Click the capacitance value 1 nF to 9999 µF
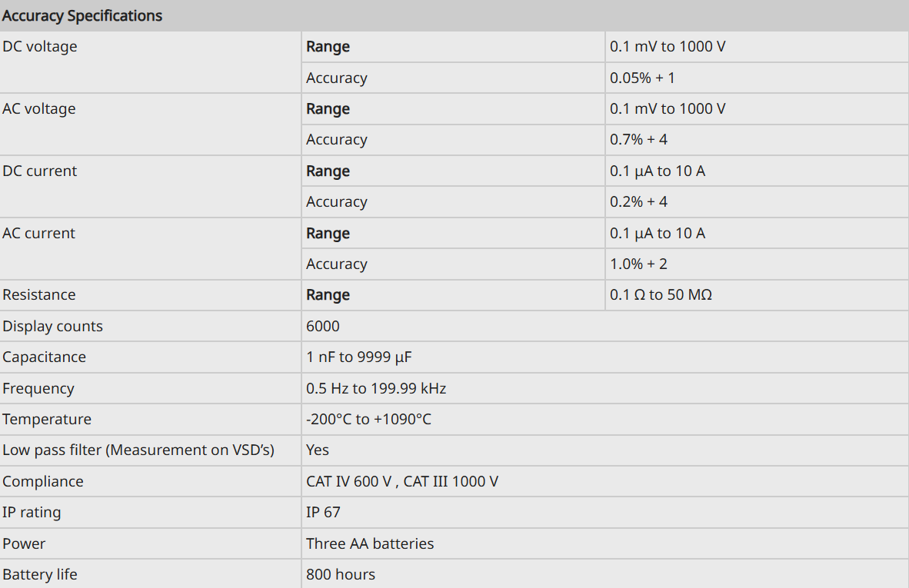This screenshot has height=588, width=909. point(358,357)
